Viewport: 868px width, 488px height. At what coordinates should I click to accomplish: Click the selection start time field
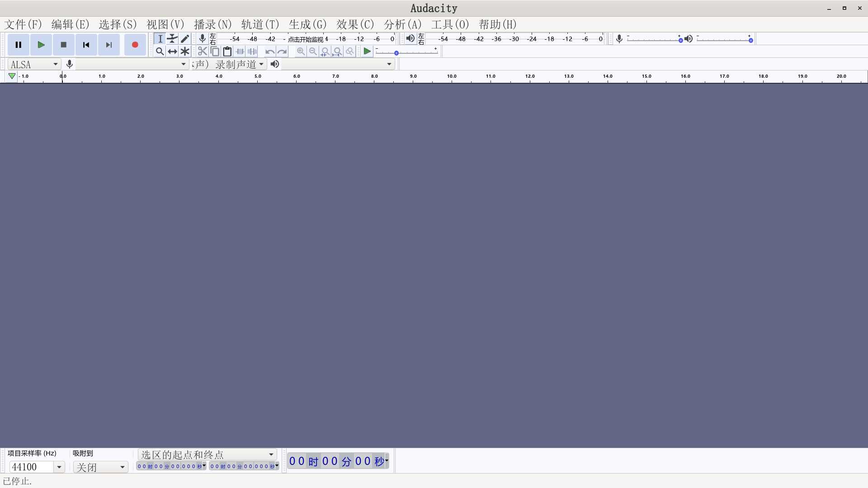click(x=170, y=466)
